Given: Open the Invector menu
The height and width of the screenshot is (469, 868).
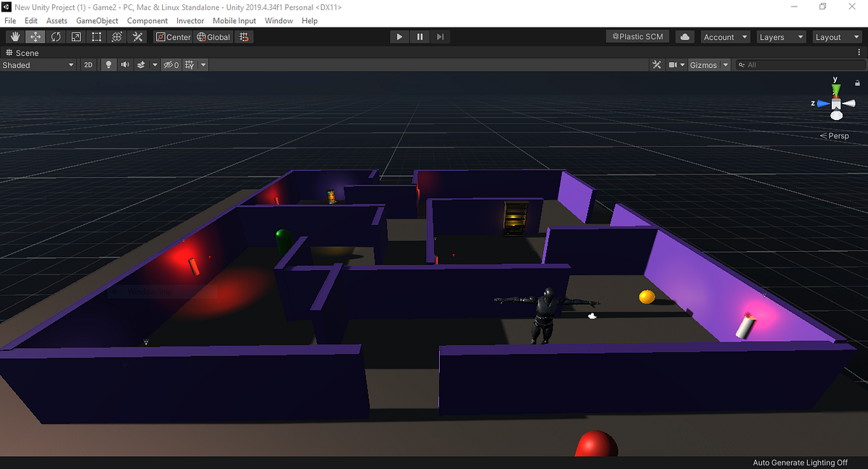Looking at the screenshot, I should click(190, 20).
